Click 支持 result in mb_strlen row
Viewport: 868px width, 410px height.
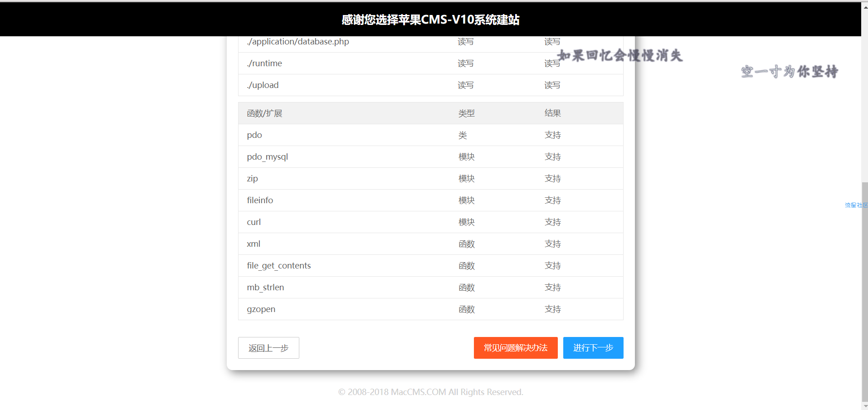[x=552, y=287]
